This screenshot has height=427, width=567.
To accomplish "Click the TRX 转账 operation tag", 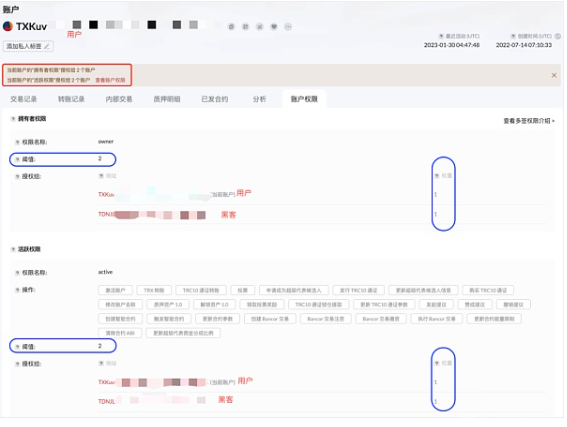I will point(154,290).
